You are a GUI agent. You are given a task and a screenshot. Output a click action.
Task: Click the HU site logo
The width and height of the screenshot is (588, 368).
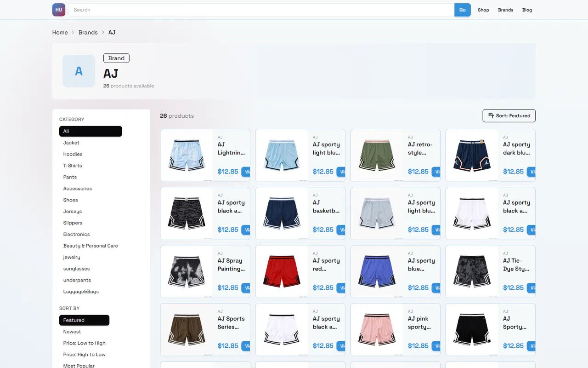[x=59, y=10]
